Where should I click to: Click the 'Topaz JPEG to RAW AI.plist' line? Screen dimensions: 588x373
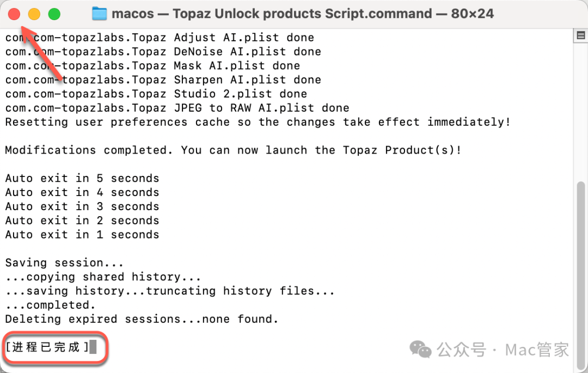177,108
